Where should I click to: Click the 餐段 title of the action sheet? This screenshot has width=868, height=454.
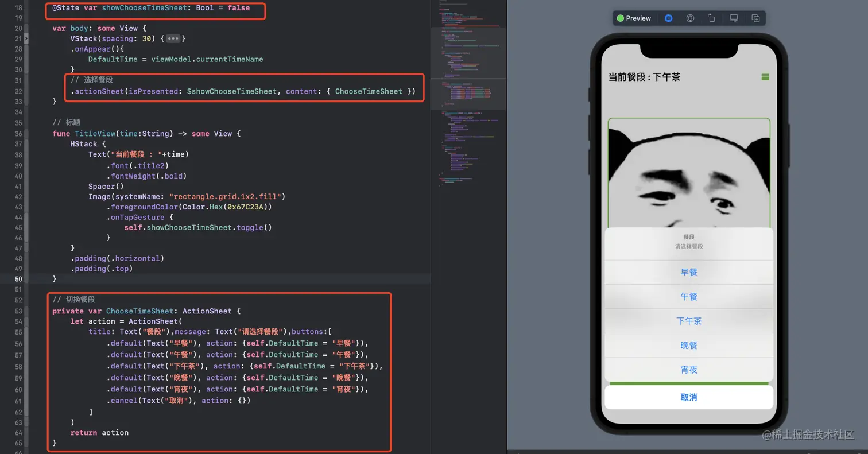coord(689,236)
